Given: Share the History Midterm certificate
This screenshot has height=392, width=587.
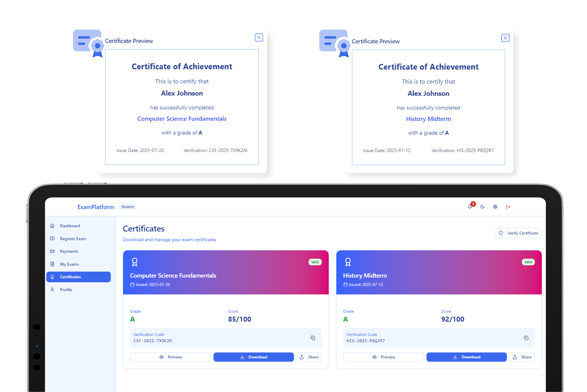Looking at the screenshot, I should [522, 357].
